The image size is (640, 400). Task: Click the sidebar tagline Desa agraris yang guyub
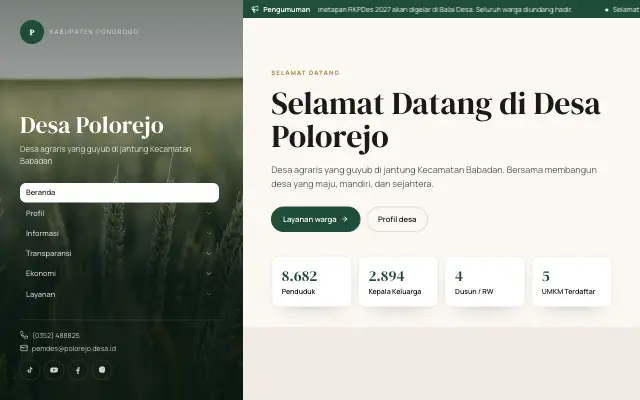(105, 155)
